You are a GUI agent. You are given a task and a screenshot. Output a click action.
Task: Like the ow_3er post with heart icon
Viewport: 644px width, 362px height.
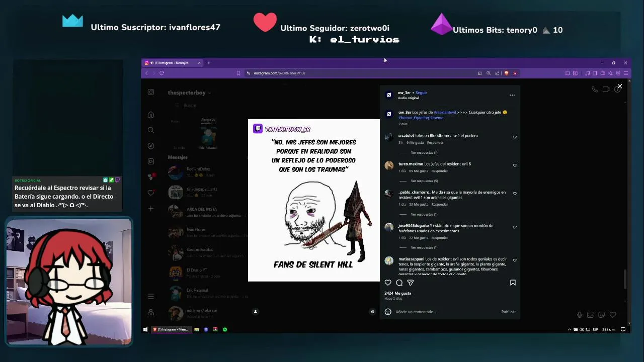tap(388, 283)
